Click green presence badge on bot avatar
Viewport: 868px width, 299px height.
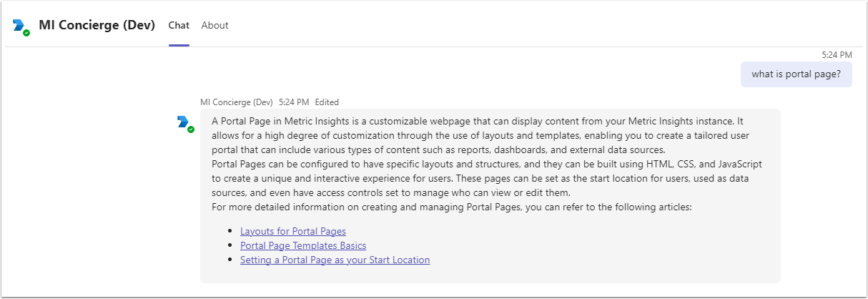tap(191, 129)
